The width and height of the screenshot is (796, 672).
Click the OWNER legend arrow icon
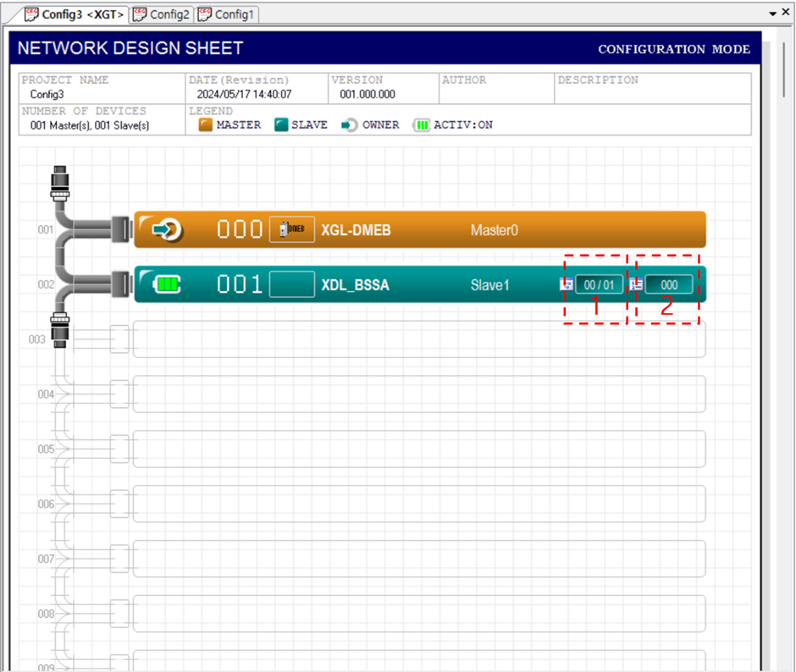349,125
